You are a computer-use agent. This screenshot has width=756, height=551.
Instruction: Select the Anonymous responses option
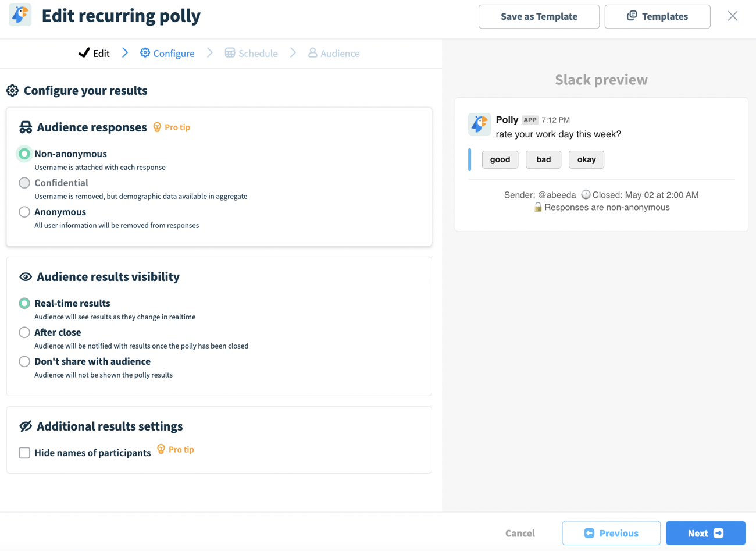pos(24,212)
